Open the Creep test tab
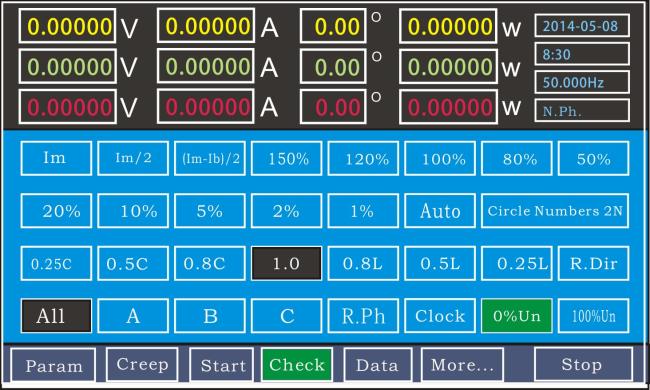The image size is (650, 390). pyautogui.click(x=142, y=364)
